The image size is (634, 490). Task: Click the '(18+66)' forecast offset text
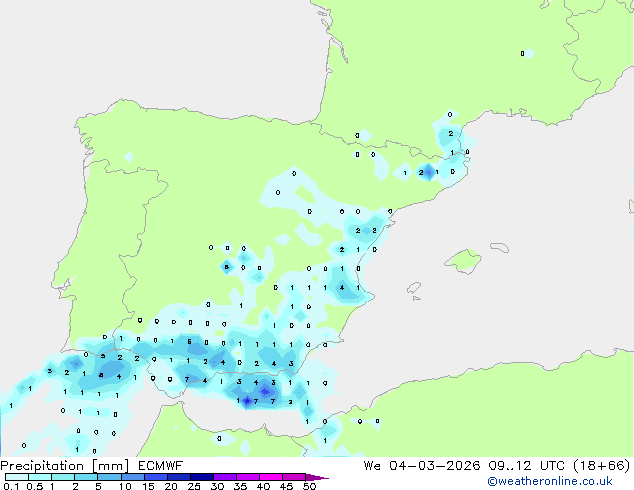(x=602, y=466)
